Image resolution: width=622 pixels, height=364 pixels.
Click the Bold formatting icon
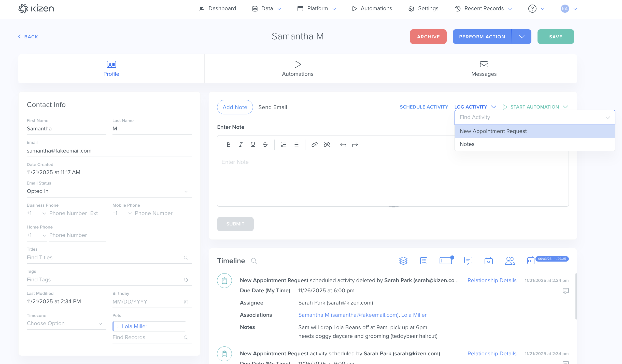tap(228, 145)
